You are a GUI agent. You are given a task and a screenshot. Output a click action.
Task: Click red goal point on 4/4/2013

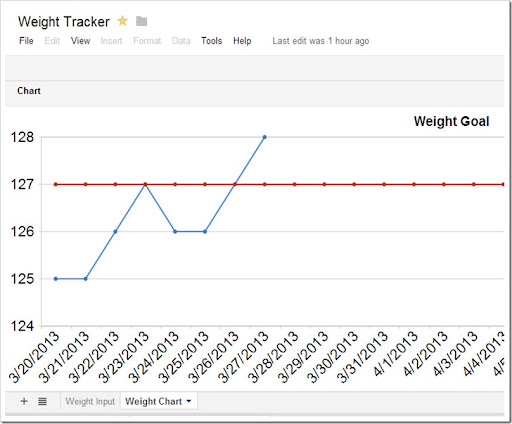pos(503,184)
